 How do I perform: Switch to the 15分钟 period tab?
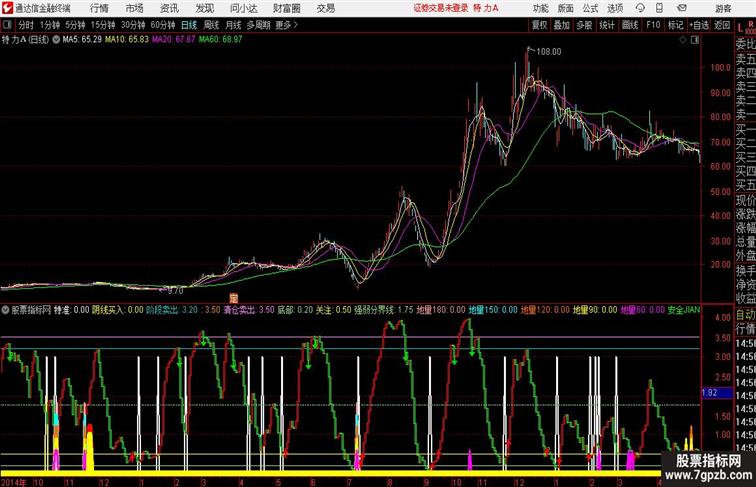coord(103,25)
